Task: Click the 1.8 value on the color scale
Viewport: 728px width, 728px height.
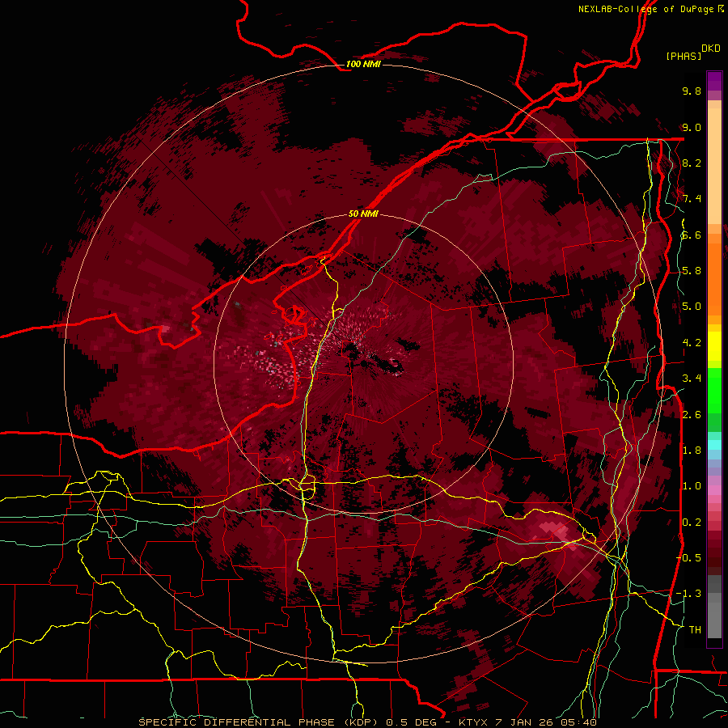Action: click(692, 451)
